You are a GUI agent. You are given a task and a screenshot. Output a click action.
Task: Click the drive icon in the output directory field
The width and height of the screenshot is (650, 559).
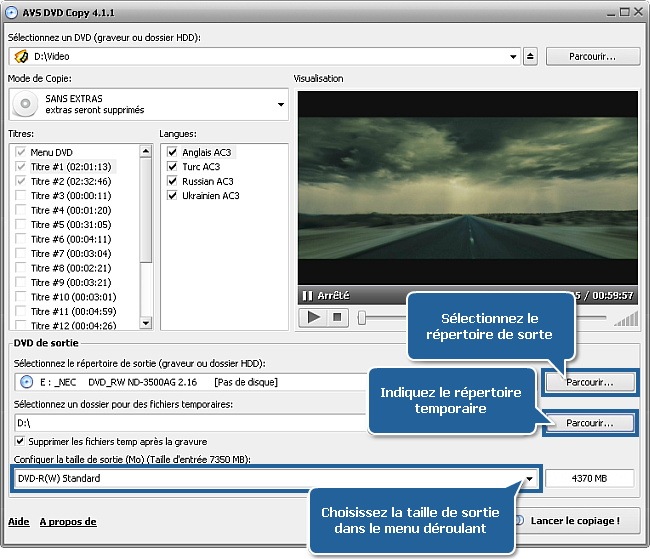(24, 382)
